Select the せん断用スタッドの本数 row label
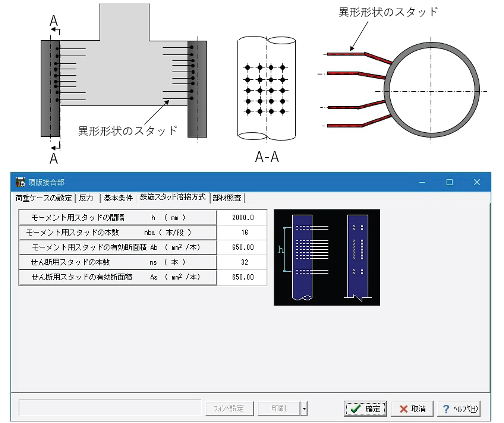This screenshot has width=504, height=423. [117, 262]
